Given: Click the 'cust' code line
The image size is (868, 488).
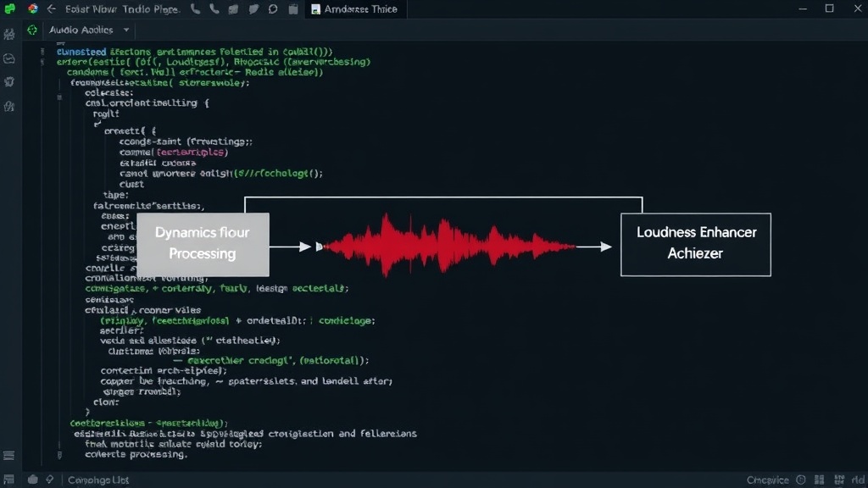Looking at the screenshot, I should pos(131,184).
